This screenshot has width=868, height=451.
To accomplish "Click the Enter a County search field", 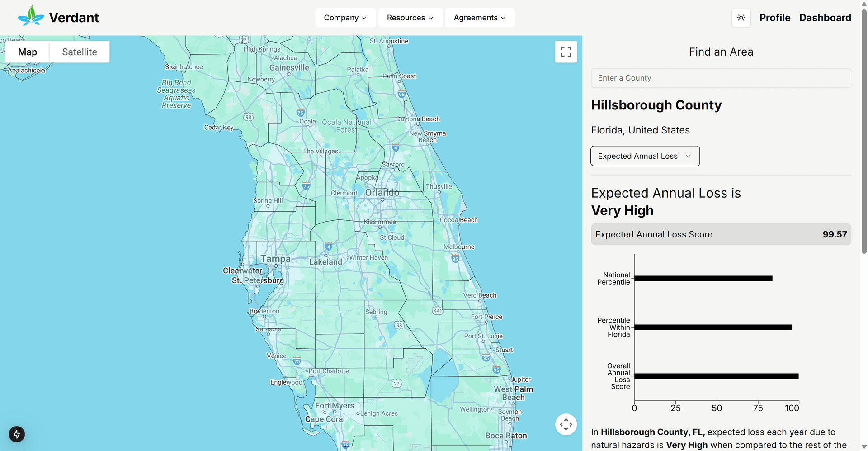I will tap(721, 78).
